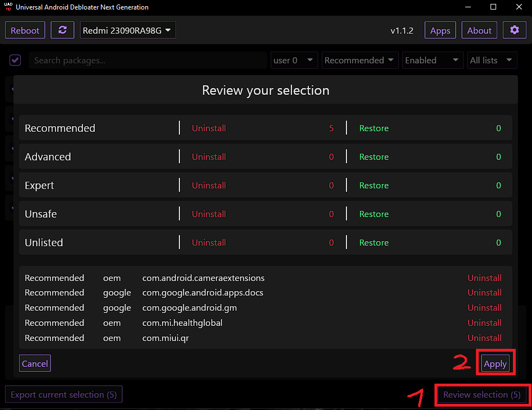Expand the All lists dropdown

tap(492, 60)
